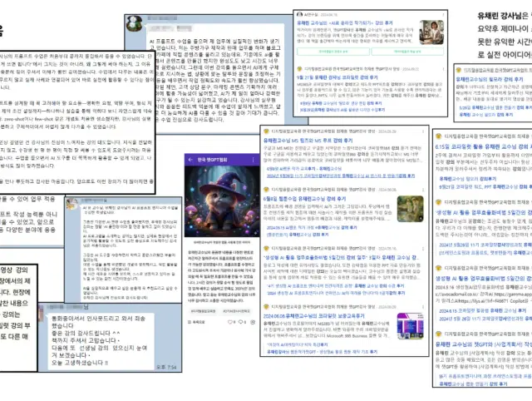Click cafe icon above MS 팀즈와 MS 루프 result
The image size is (532, 401).
(266, 131)
